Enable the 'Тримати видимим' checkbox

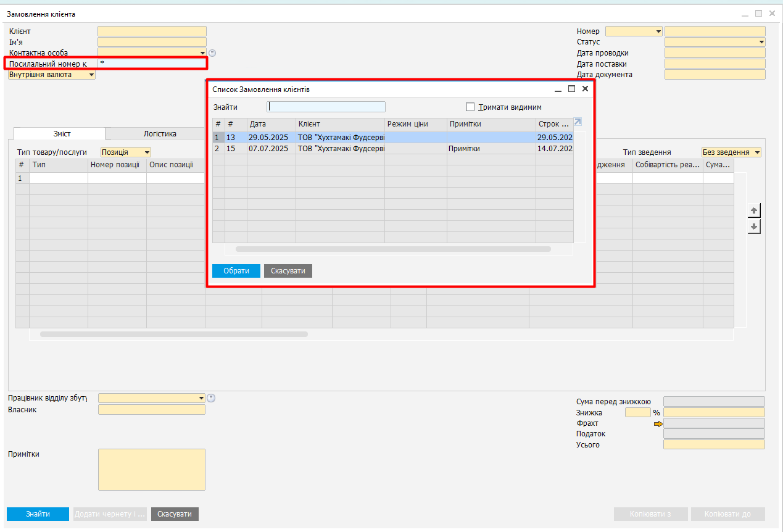pyautogui.click(x=470, y=107)
